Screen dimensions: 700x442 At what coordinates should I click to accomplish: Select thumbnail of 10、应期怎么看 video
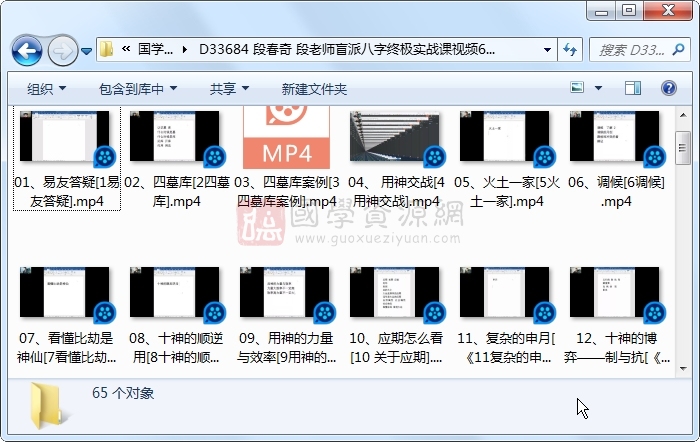click(395, 292)
